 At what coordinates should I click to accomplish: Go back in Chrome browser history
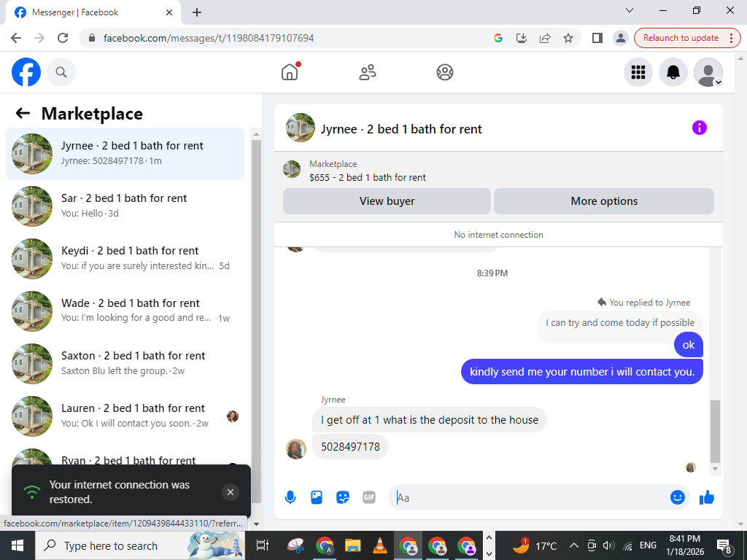[x=16, y=38]
